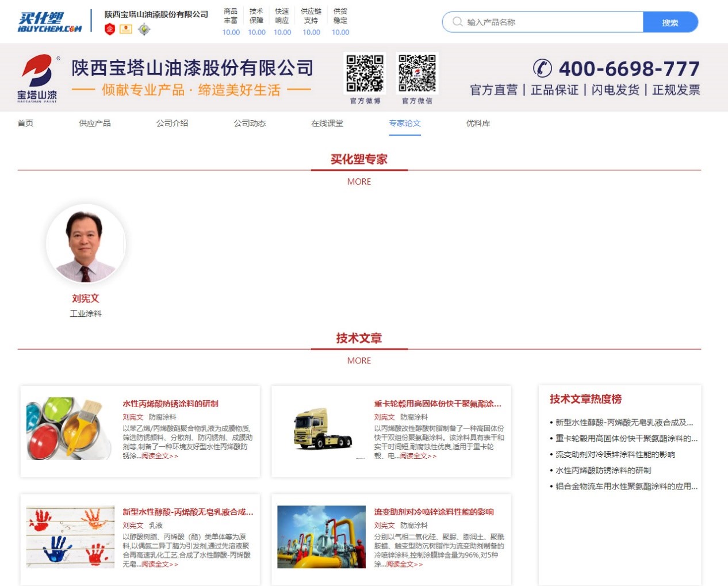Click the 买化塑专家 section heading

pyautogui.click(x=359, y=159)
